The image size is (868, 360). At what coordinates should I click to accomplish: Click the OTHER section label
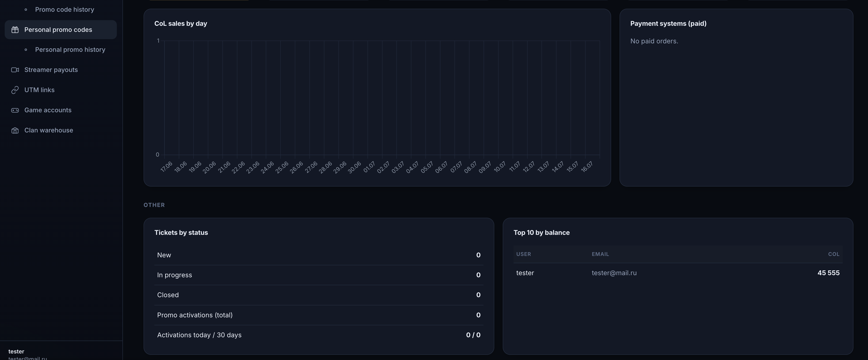coord(154,205)
